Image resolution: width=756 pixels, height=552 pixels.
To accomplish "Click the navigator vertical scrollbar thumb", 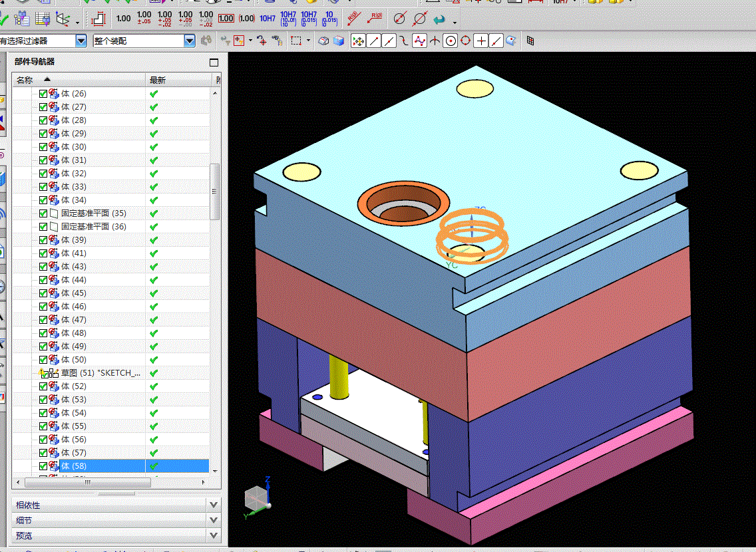I will pyautogui.click(x=214, y=192).
